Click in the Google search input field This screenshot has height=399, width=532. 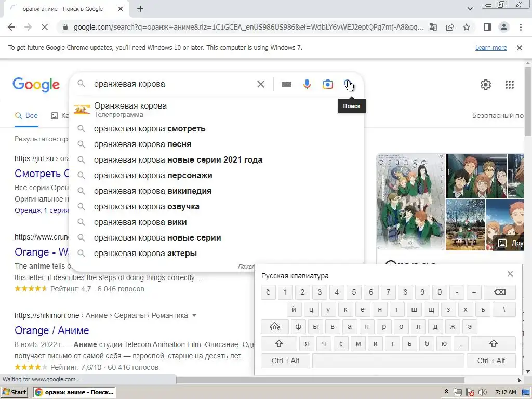click(x=173, y=84)
